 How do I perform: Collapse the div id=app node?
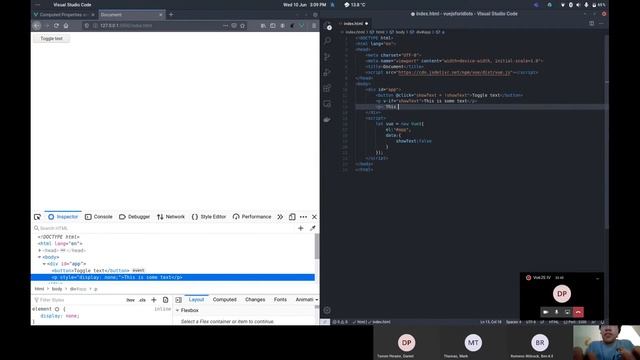point(44,264)
